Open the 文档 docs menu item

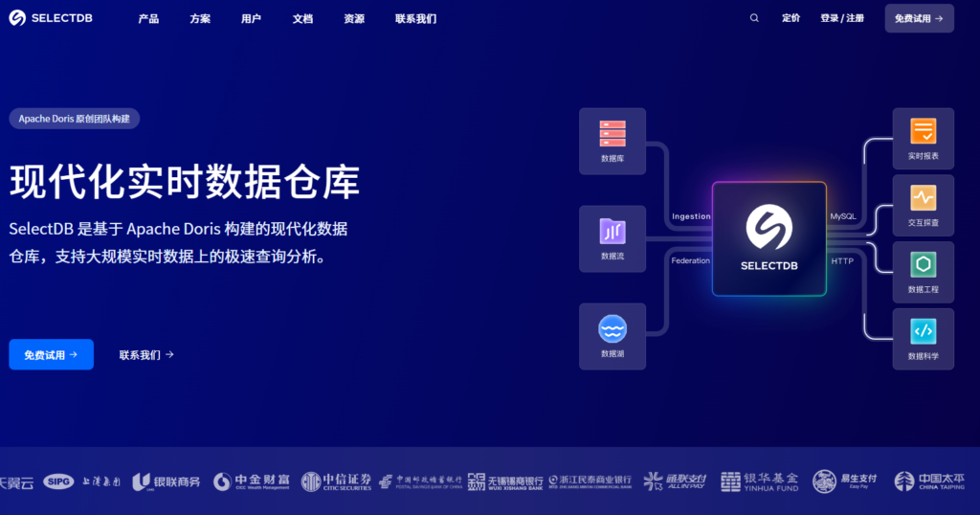pyautogui.click(x=302, y=18)
